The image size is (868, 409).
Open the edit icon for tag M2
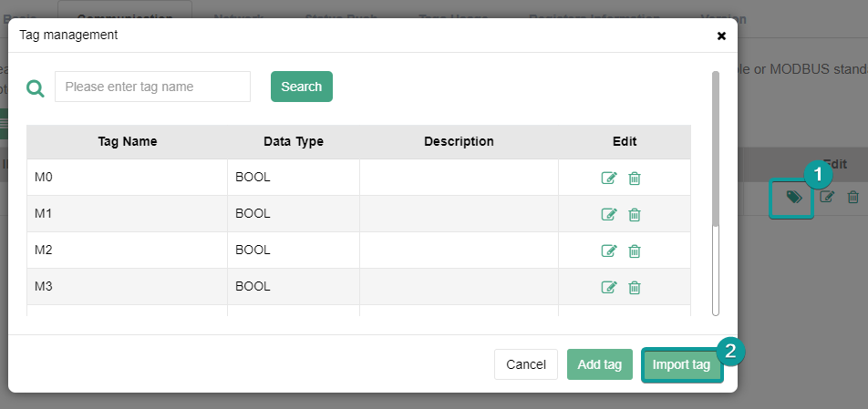pos(609,251)
